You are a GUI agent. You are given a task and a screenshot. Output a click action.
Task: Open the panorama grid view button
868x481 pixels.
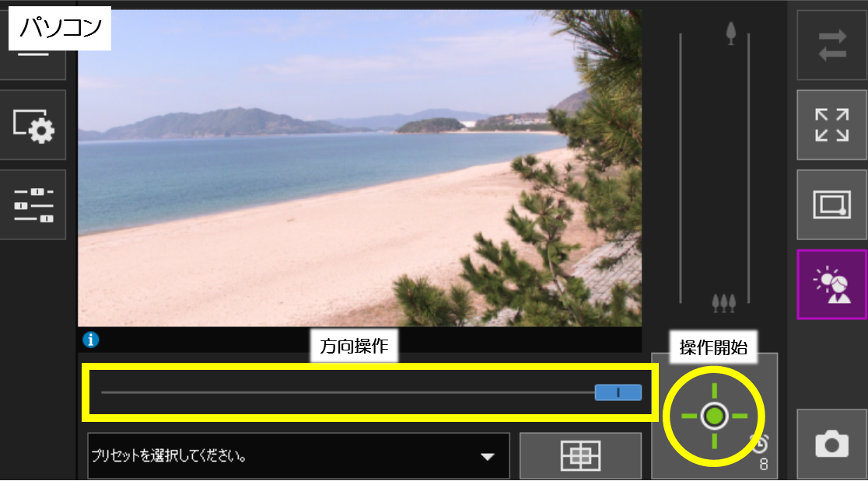[580, 455]
